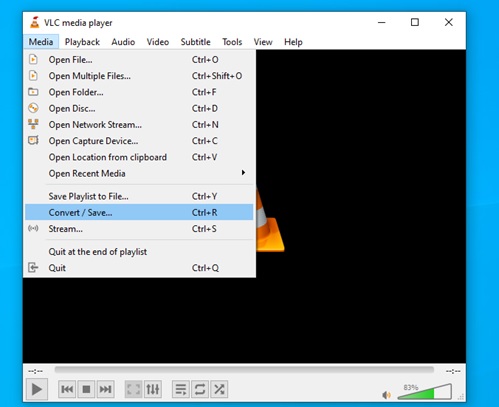The height and width of the screenshot is (407, 499).
Task: Mute audio via the speaker icon
Action: (x=386, y=395)
